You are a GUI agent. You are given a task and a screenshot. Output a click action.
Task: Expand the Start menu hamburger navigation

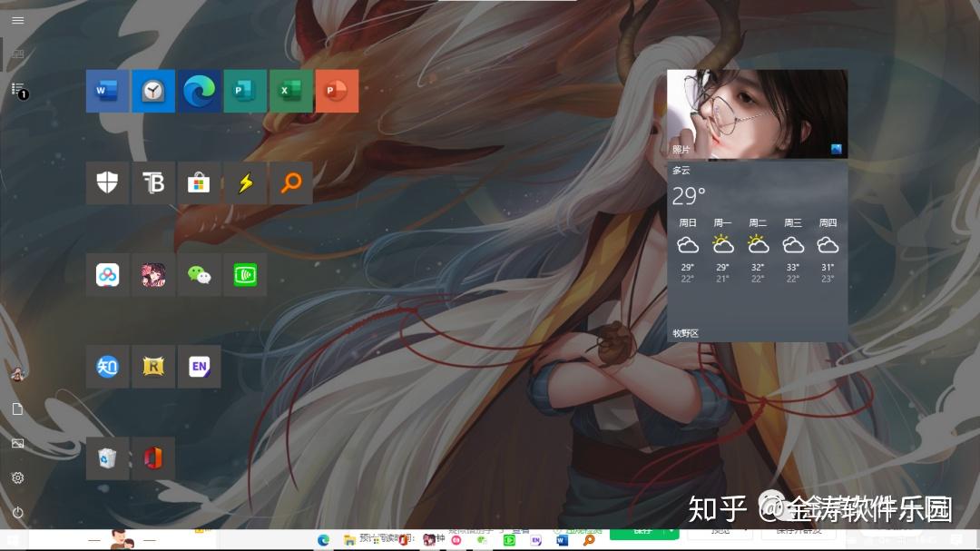point(17,20)
